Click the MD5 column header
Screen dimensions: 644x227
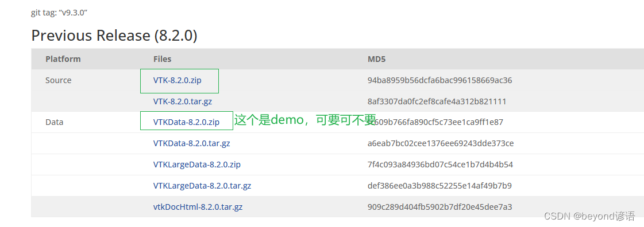click(377, 59)
